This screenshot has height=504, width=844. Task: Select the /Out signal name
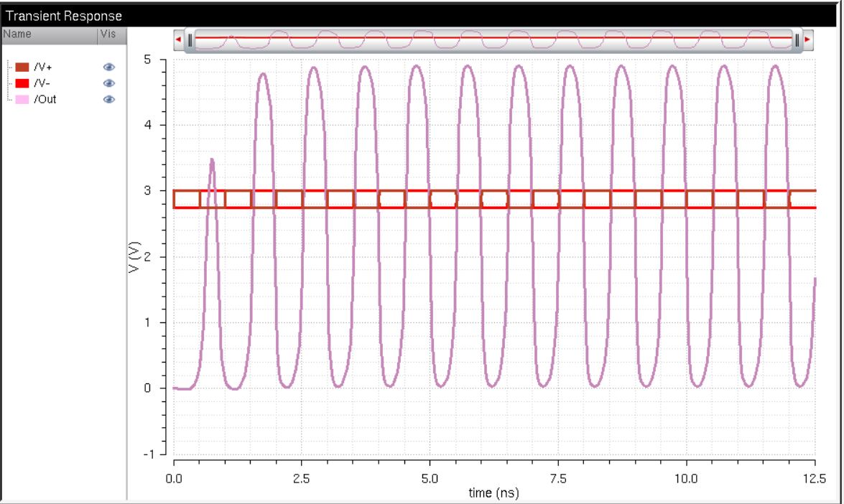tap(45, 100)
